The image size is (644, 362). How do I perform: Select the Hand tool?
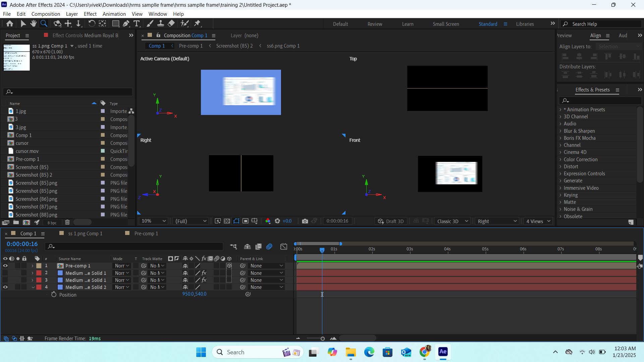pos(33,23)
